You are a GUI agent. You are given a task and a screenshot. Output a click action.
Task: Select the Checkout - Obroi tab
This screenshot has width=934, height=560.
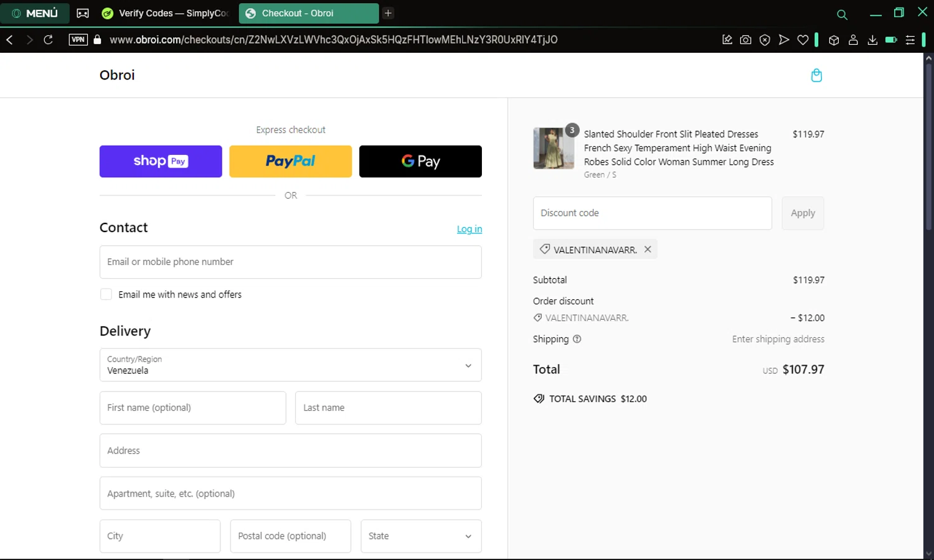click(x=308, y=13)
